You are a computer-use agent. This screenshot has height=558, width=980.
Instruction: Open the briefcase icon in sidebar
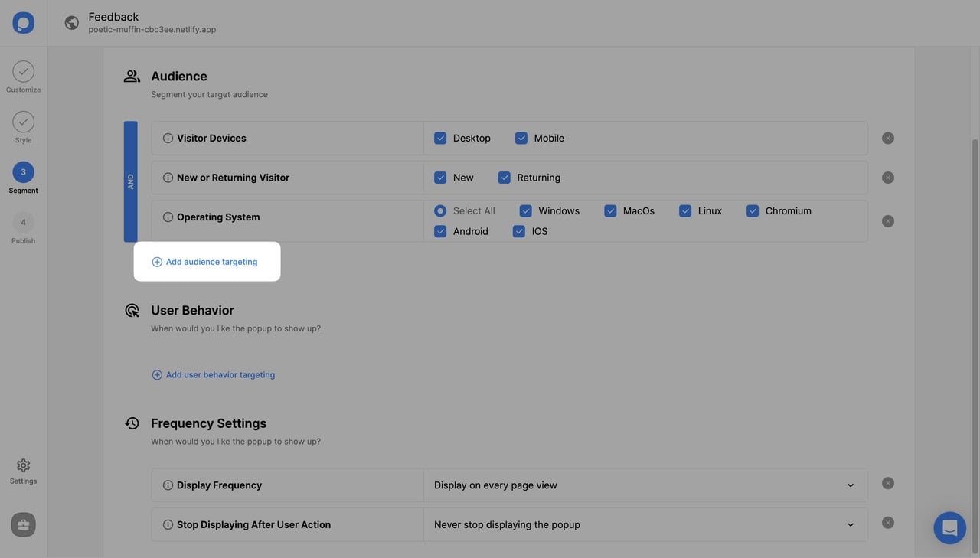23,524
